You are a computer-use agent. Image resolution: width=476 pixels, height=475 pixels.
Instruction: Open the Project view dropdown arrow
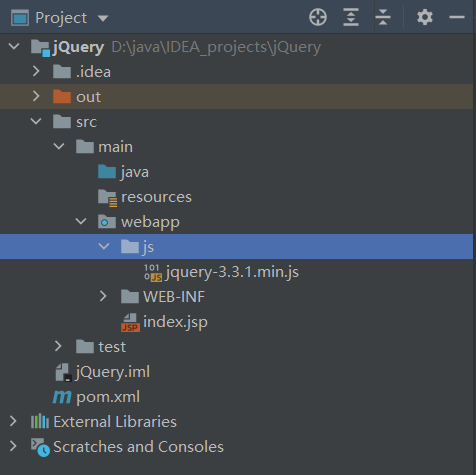tap(103, 18)
